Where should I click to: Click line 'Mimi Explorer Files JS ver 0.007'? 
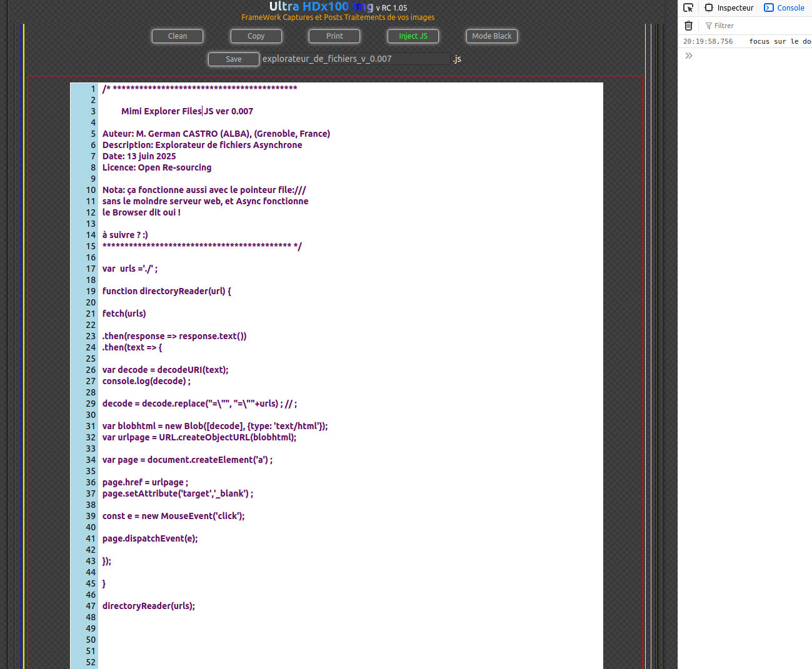click(x=187, y=111)
